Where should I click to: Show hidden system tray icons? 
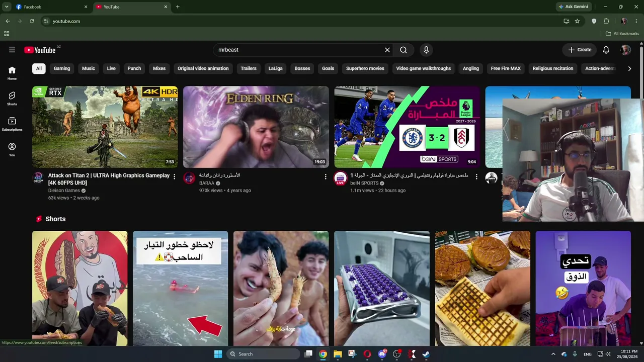pyautogui.click(x=553, y=354)
